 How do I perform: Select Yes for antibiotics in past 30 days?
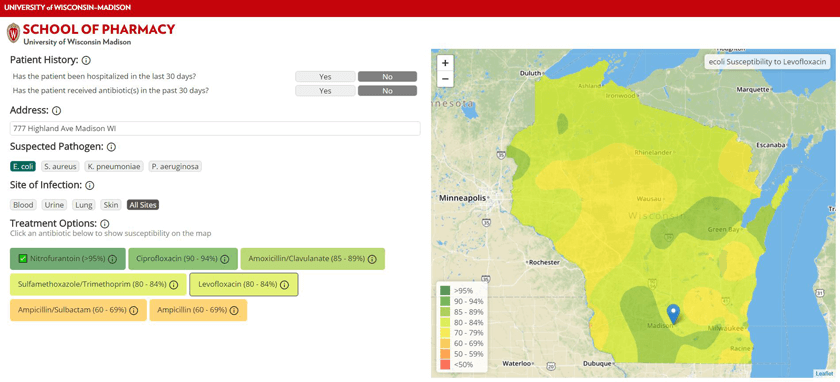325,91
